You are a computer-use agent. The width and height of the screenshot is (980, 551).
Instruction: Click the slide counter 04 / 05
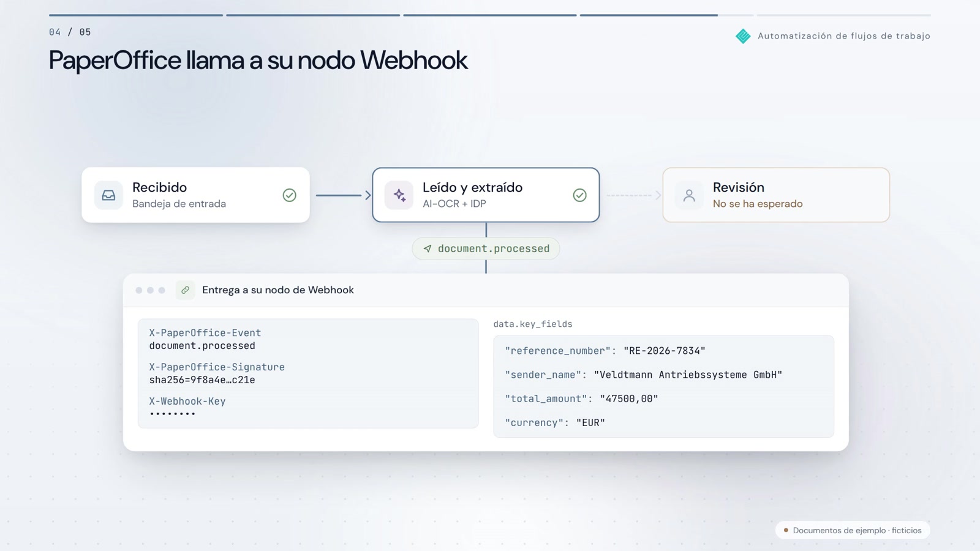pyautogui.click(x=70, y=32)
